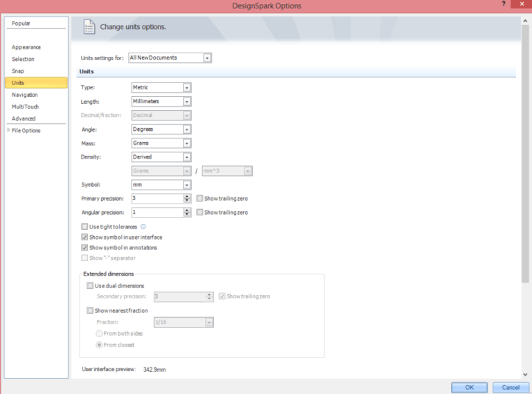The height and width of the screenshot is (394, 532).
Task: Click the tight tolerances info icon
Action: 143,226
